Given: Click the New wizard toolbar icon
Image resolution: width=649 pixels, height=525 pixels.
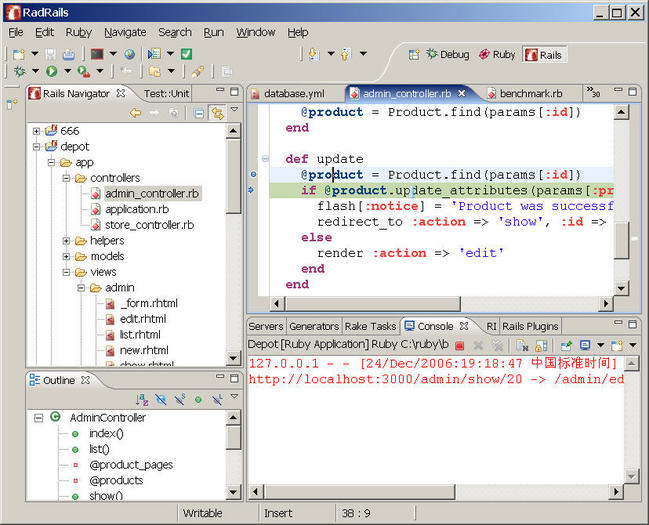Looking at the screenshot, I should coord(19,54).
